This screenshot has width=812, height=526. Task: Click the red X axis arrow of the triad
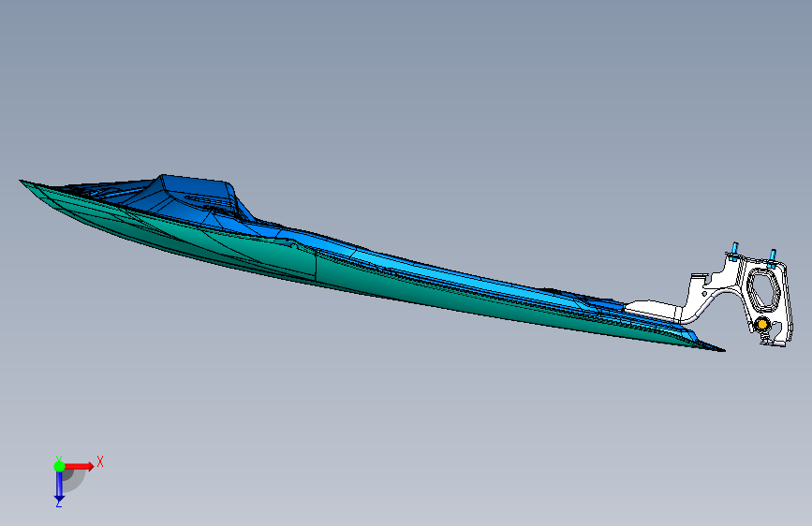click(79, 466)
